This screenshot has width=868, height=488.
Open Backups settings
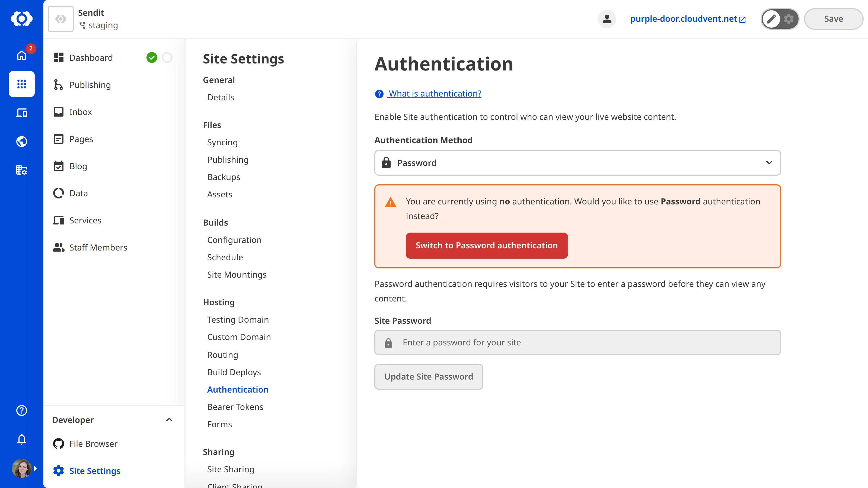[x=224, y=177]
